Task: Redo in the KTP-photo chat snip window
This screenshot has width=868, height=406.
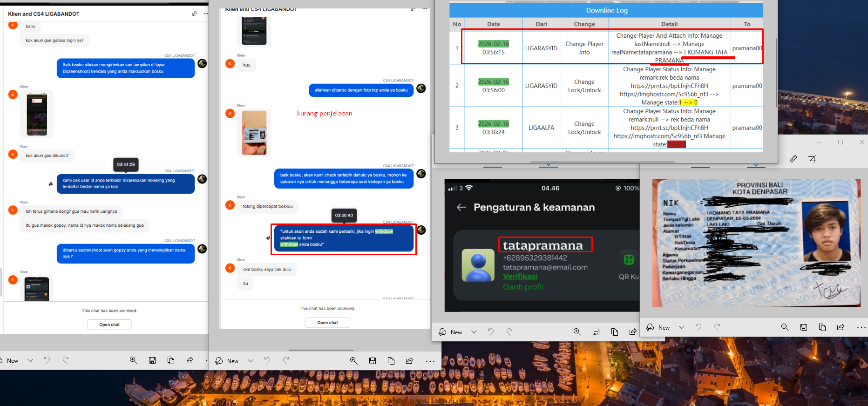Action: (286, 361)
